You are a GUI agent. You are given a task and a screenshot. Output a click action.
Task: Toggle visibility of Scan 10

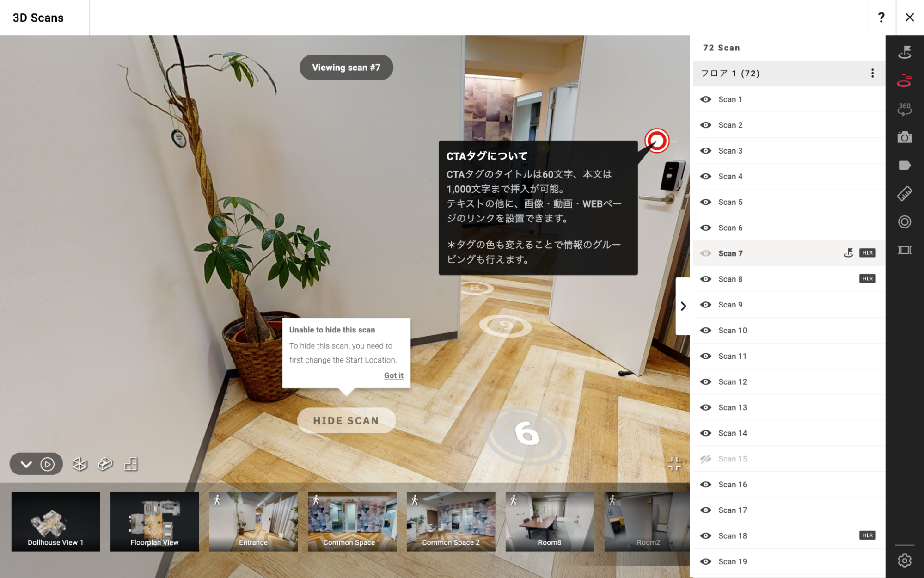(x=705, y=330)
